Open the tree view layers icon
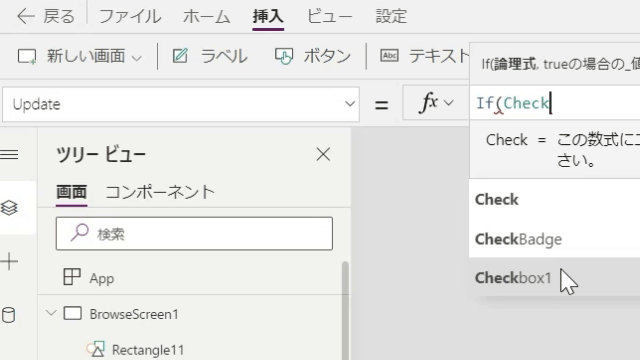 coord(9,208)
